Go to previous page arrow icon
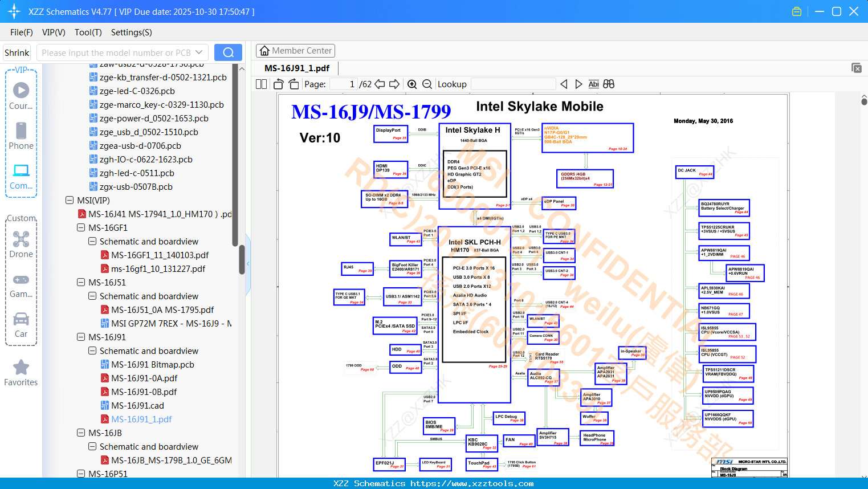 380,84
